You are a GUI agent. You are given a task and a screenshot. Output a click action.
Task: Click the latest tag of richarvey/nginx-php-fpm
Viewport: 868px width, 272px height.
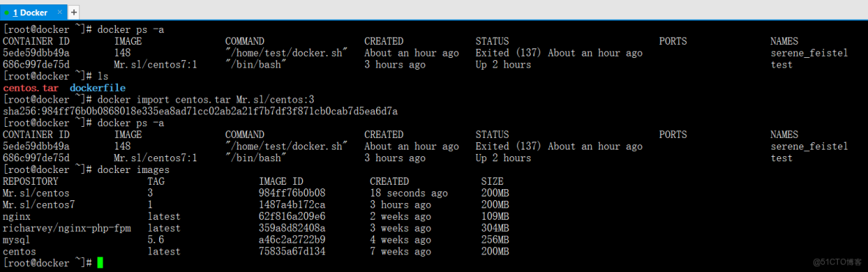coord(164,228)
